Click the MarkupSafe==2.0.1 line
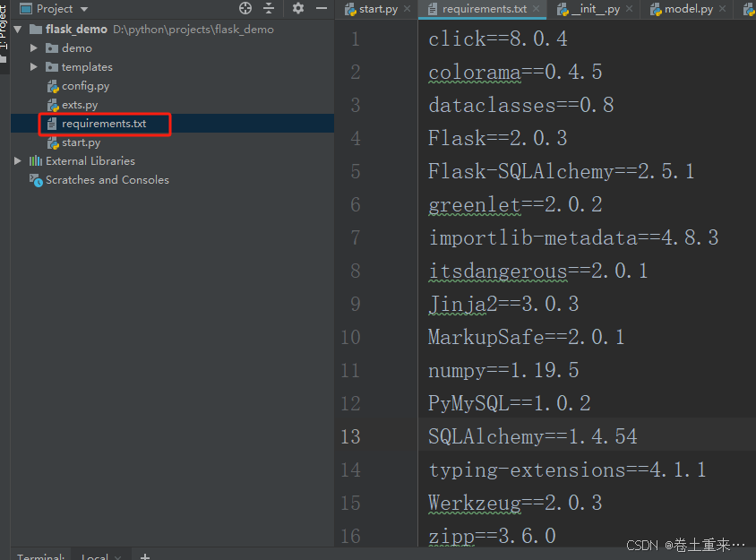 [527, 337]
